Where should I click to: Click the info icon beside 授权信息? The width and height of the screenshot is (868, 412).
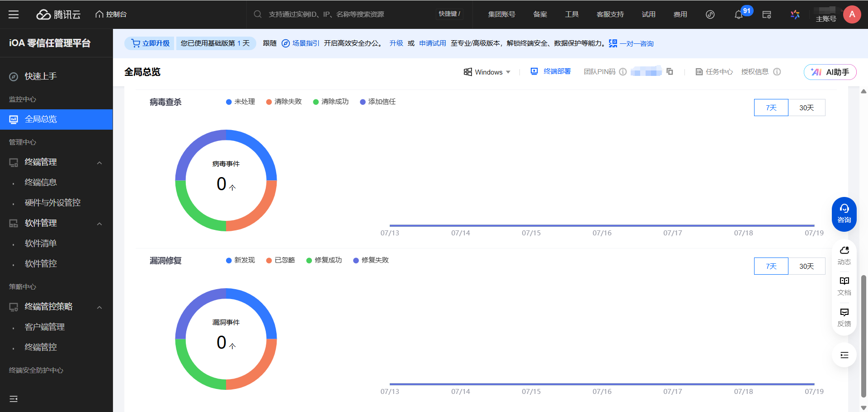[777, 72]
